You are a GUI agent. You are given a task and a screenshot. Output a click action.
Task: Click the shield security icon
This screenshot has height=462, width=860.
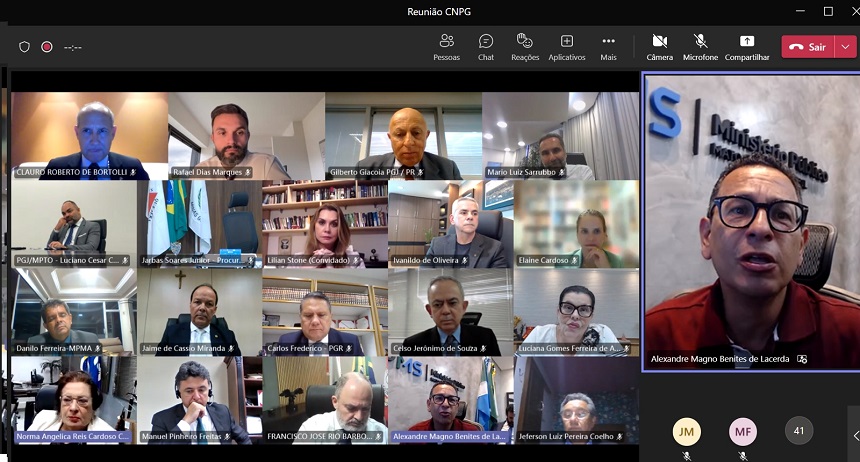25,47
